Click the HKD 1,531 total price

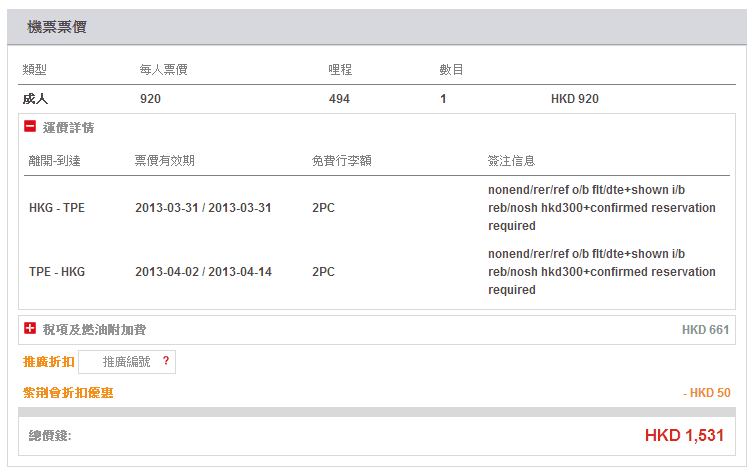coord(683,435)
